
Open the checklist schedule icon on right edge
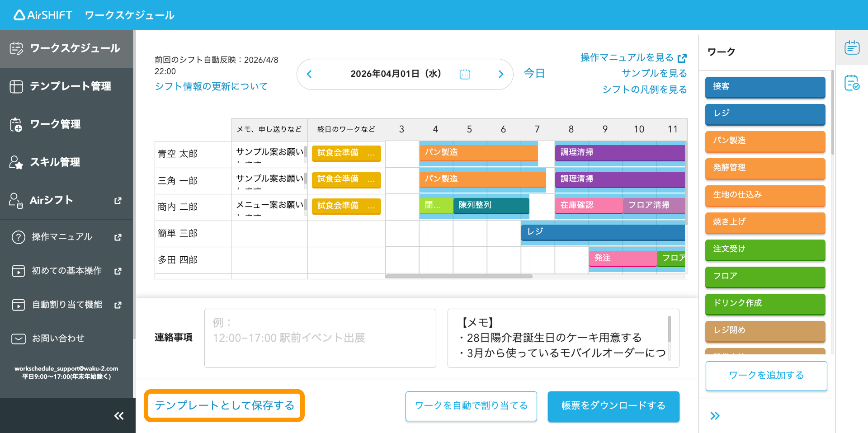point(852,83)
